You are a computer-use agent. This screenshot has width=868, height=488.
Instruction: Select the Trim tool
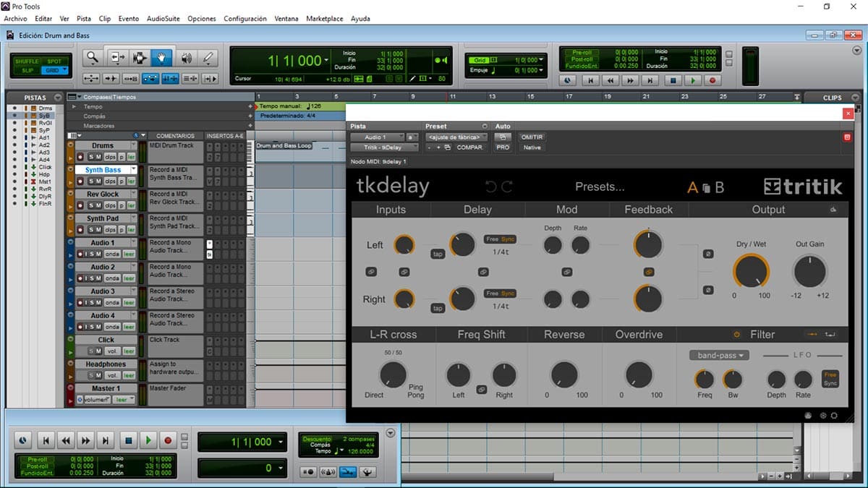point(118,58)
